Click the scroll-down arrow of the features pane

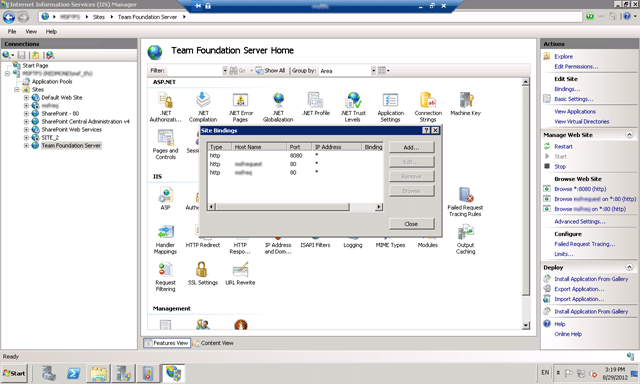click(526, 325)
